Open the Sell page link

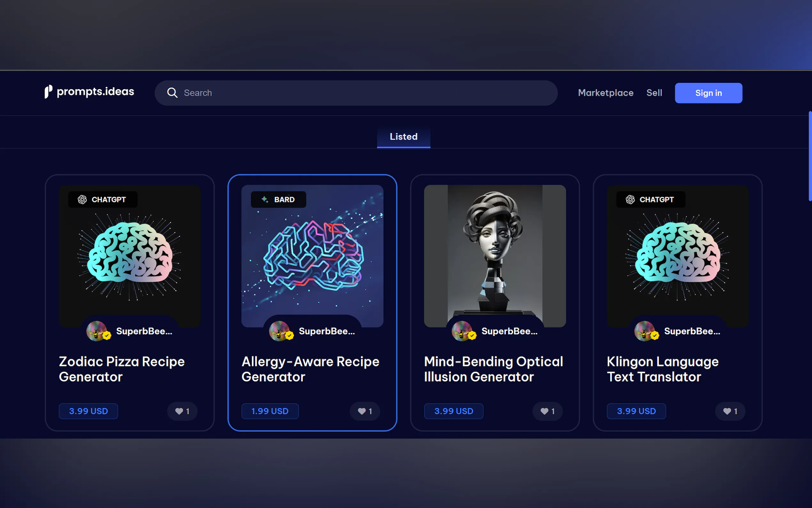coord(654,93)
